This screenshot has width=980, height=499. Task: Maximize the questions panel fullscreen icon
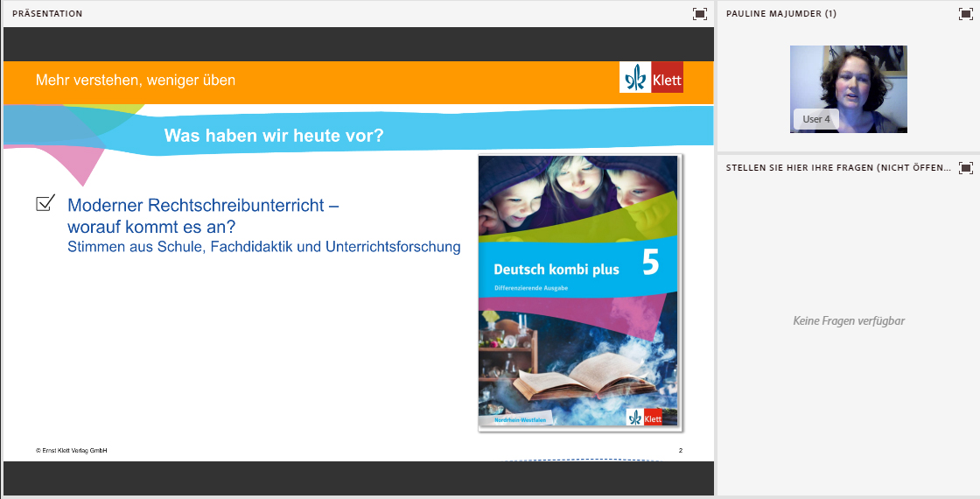pos(966,167)
